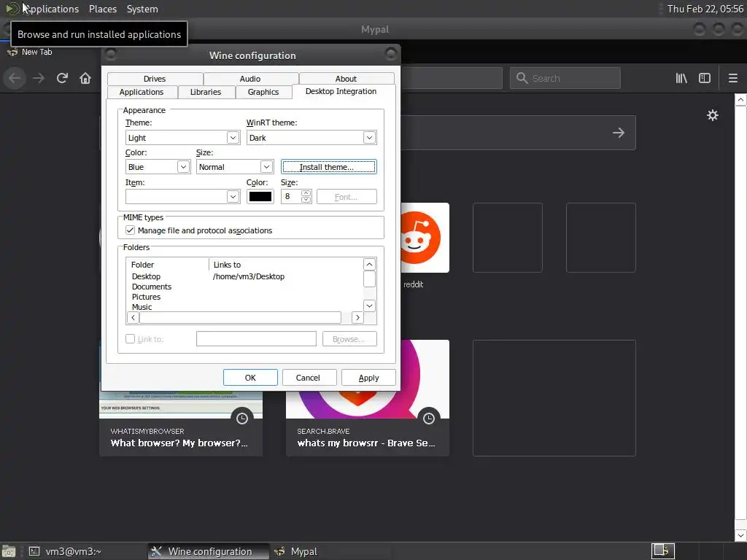Open the Mypal library icon
Viewport: 747px width, 560px height.
tap(681, 78)
